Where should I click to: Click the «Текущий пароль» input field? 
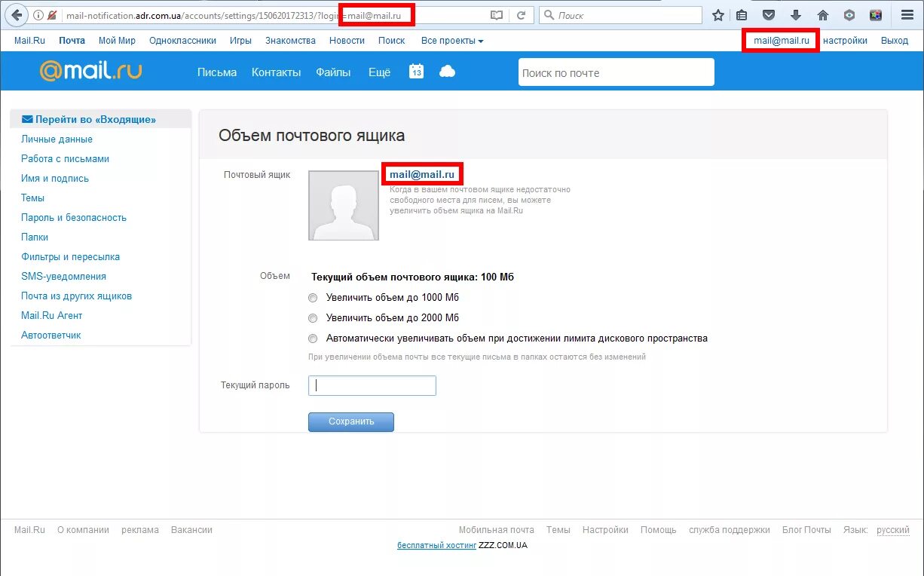click(372, 386)
